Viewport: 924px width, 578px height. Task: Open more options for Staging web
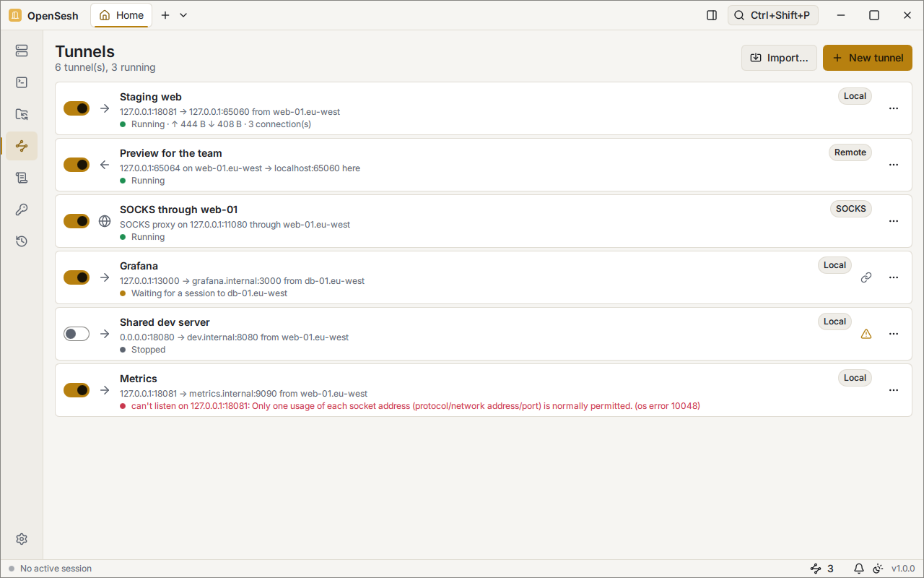pyautogui.click(x=894, y=108)
